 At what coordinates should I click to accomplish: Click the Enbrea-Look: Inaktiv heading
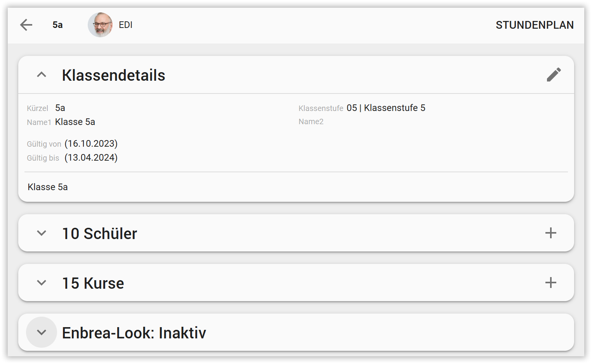[134, 333]
